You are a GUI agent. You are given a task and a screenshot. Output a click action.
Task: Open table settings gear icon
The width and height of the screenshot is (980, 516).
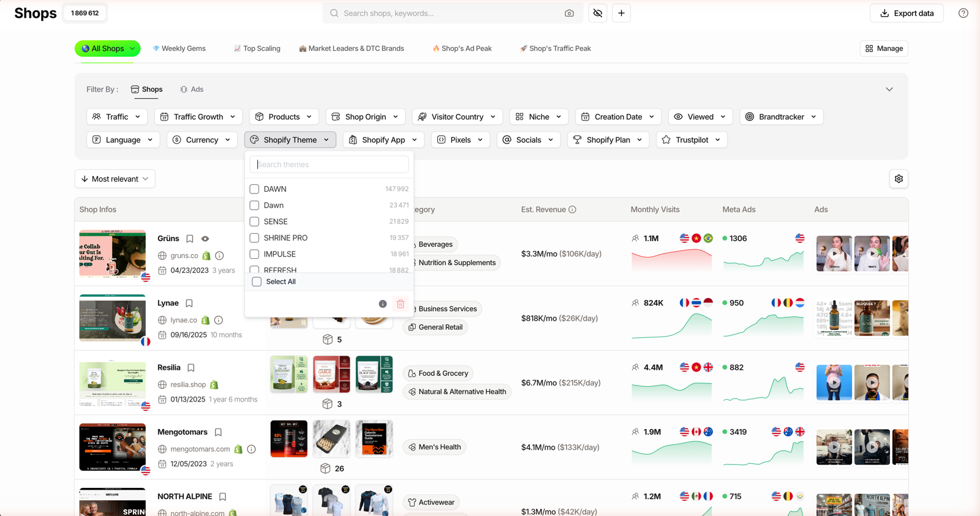(x=899, y=179)
